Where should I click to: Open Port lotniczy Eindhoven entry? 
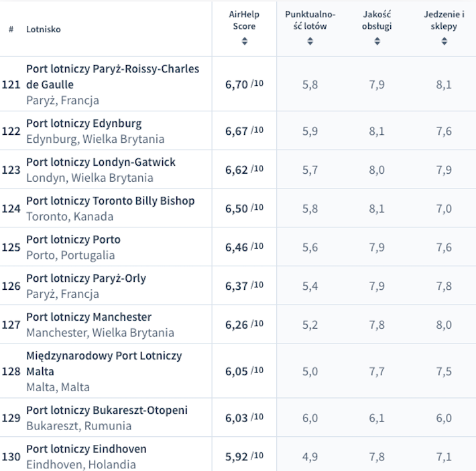86,449
